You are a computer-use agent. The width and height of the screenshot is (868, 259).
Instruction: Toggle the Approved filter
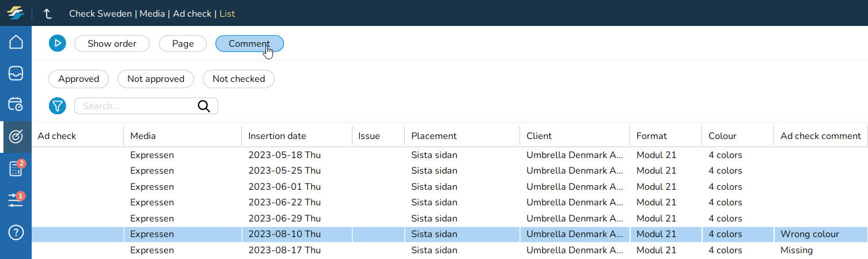78,79
